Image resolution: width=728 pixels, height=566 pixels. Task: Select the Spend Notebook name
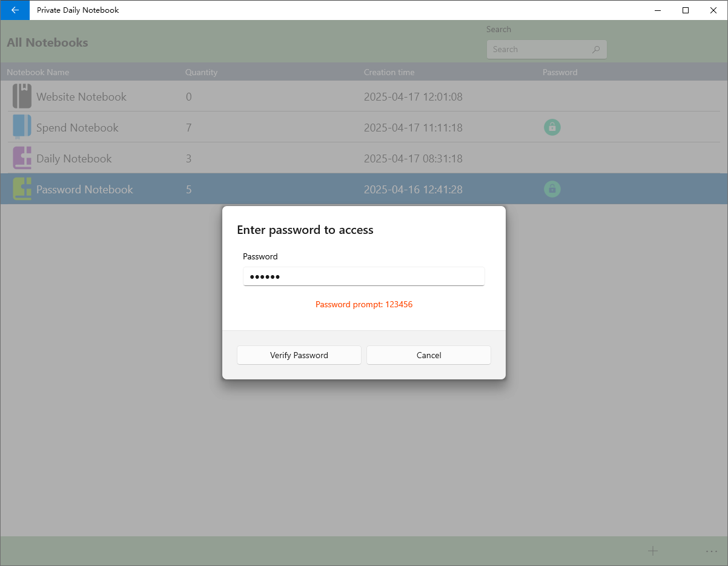tap(77, 127)
